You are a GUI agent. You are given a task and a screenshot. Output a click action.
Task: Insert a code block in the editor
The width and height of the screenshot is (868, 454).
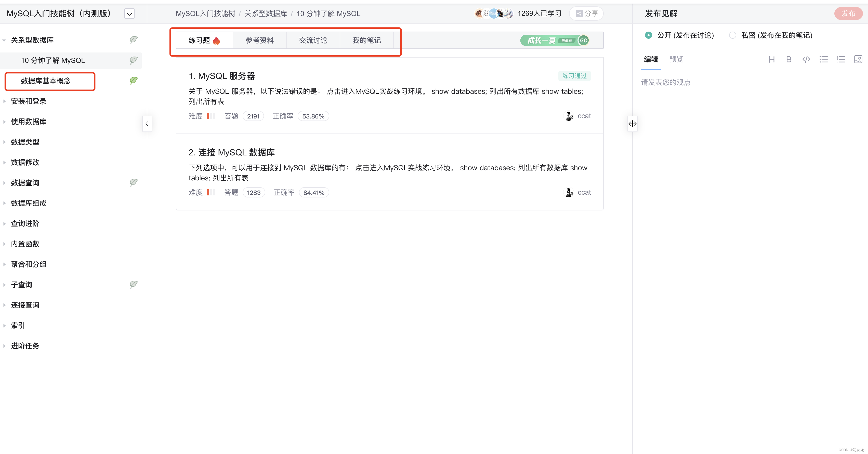pos(806,59)
